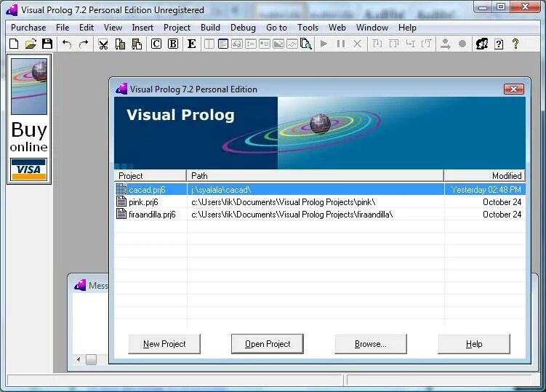Screen dimensions: 546x392
Task: Open the Build menu
Action: 210,28
